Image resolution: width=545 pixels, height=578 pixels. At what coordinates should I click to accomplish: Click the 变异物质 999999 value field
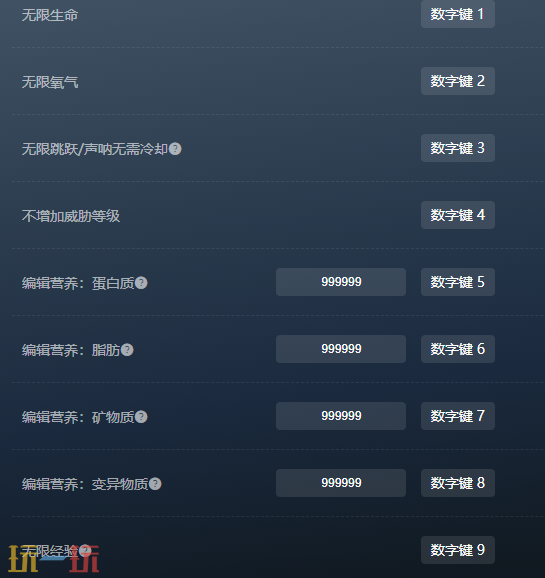(x=341, y=483)
